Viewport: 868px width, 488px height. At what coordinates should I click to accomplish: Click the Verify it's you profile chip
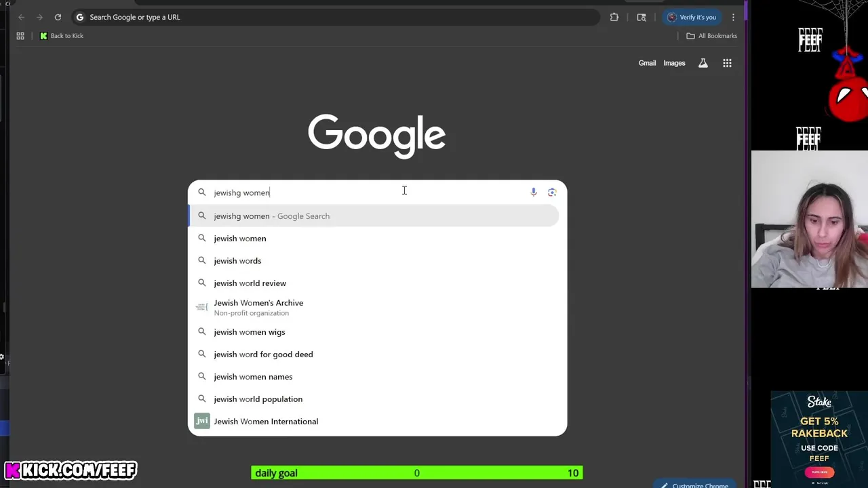[692, 17]
